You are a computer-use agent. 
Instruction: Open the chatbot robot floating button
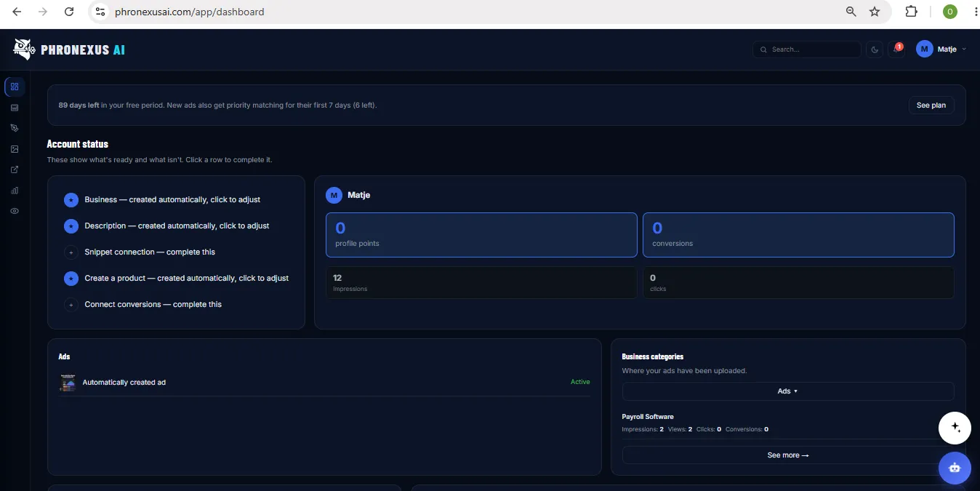[955, 468]
